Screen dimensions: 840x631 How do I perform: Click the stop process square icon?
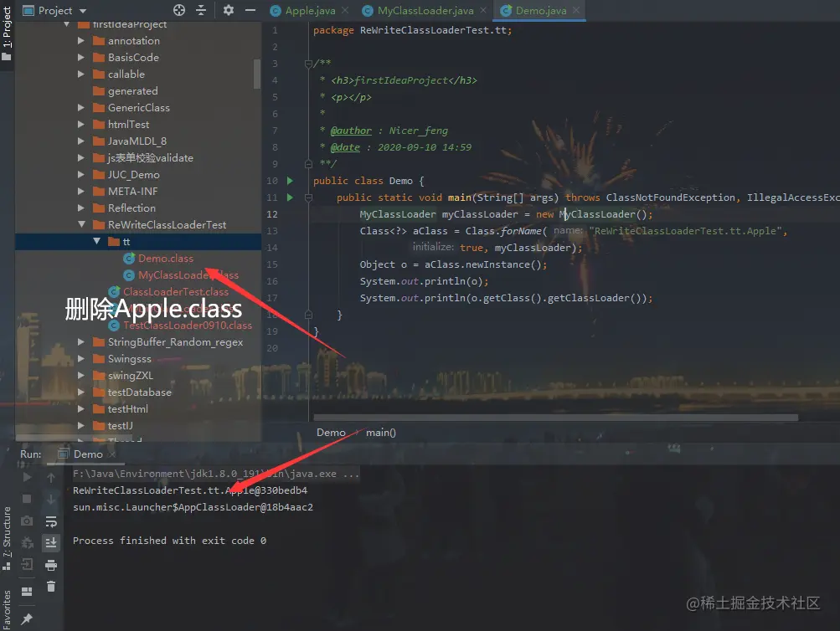point(27,499)
